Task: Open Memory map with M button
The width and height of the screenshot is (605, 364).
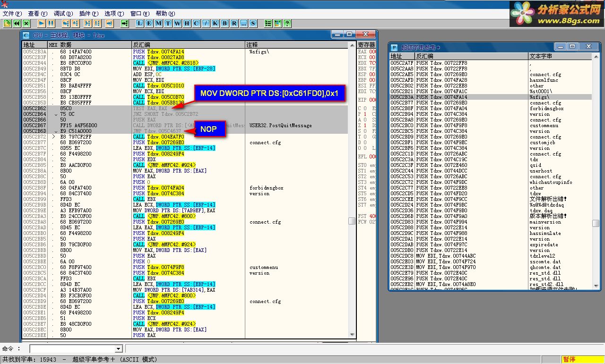Action: (x=159, y=23)
